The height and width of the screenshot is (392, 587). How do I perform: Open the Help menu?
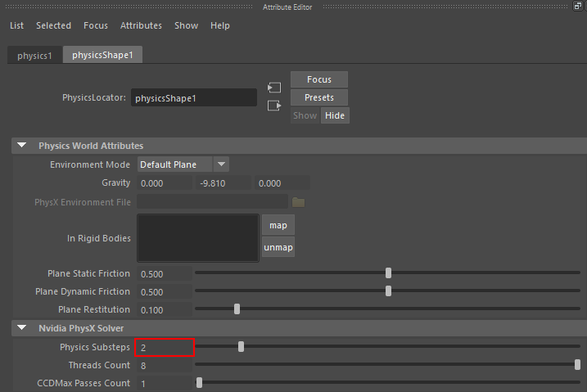pos(219,25)
